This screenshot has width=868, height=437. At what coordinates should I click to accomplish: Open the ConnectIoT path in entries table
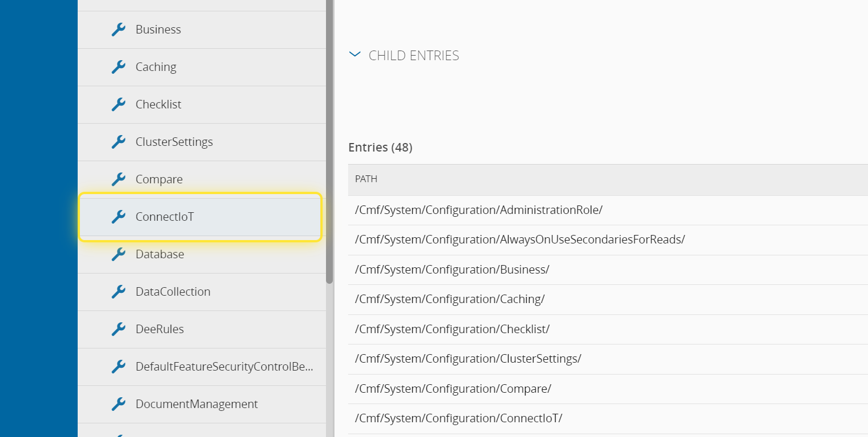(458, 418)
